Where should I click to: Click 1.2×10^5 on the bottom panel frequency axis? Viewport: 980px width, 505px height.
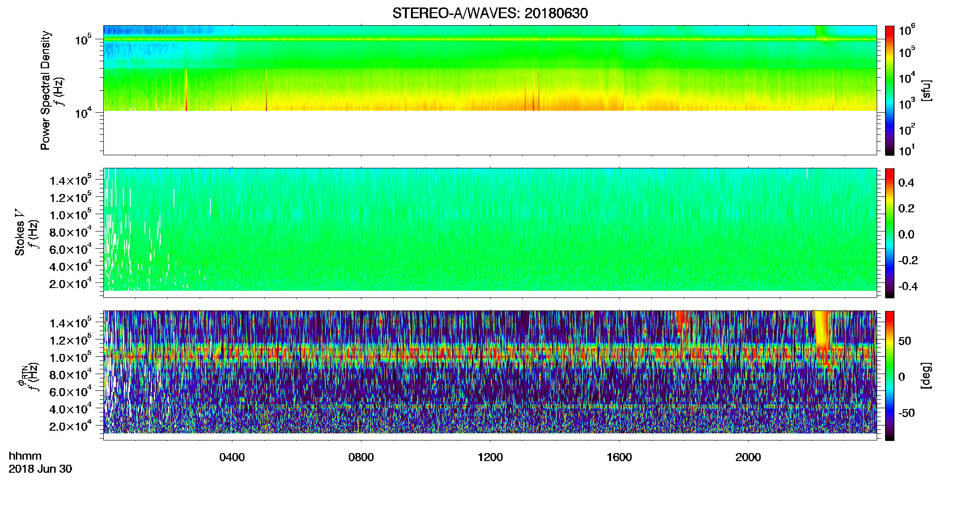click(71, 339)
